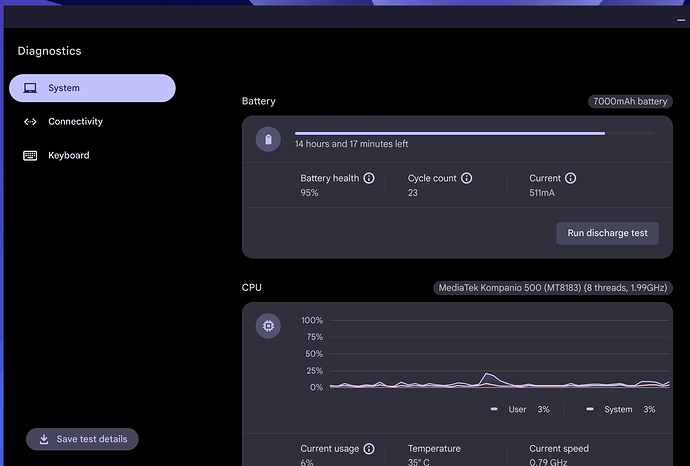Save test details
This screenshot has width=690, height=466.
click(82, 439)
